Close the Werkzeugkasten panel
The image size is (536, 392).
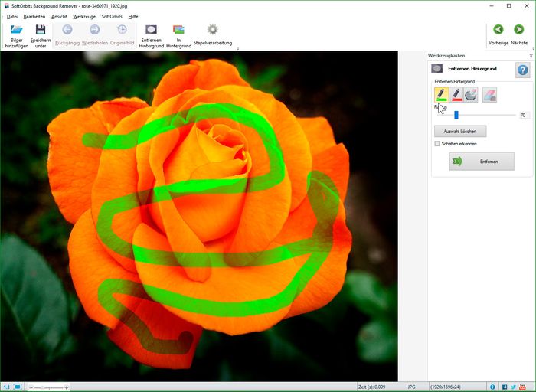pyautogui.click(x=530, y=57)
